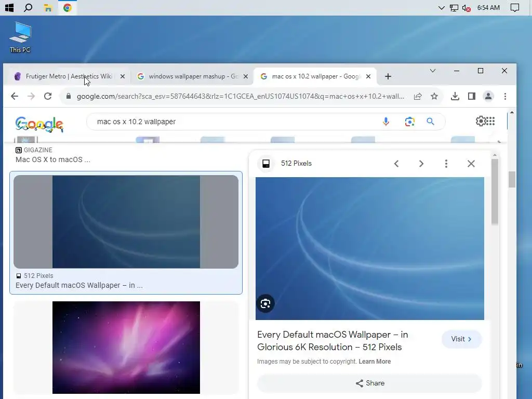The height and width of the screenshot is (399, 532).
Task: Open the tab search dropdown
Action: [x=433, y=71]
